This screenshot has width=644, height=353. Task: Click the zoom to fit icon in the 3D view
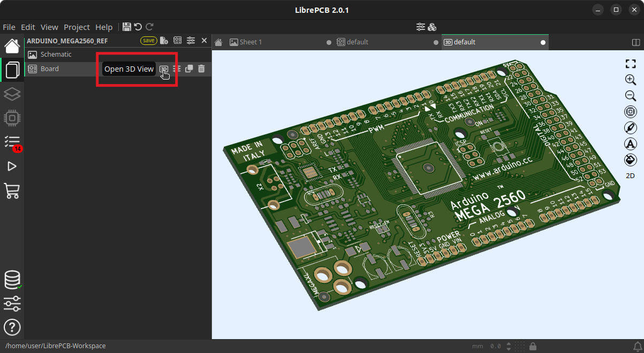[x=631, y=64]
